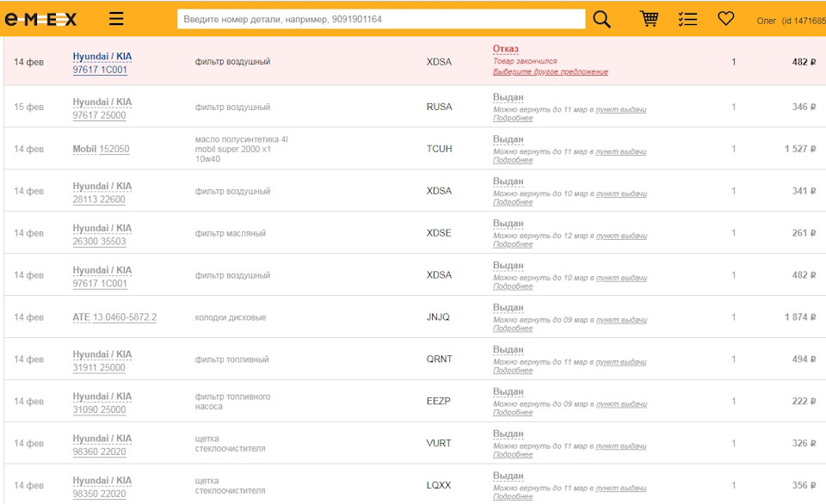This screenshot has width=826, height=504.
Task: Click the magnifier search icon
Action: (x=601, y=20)
